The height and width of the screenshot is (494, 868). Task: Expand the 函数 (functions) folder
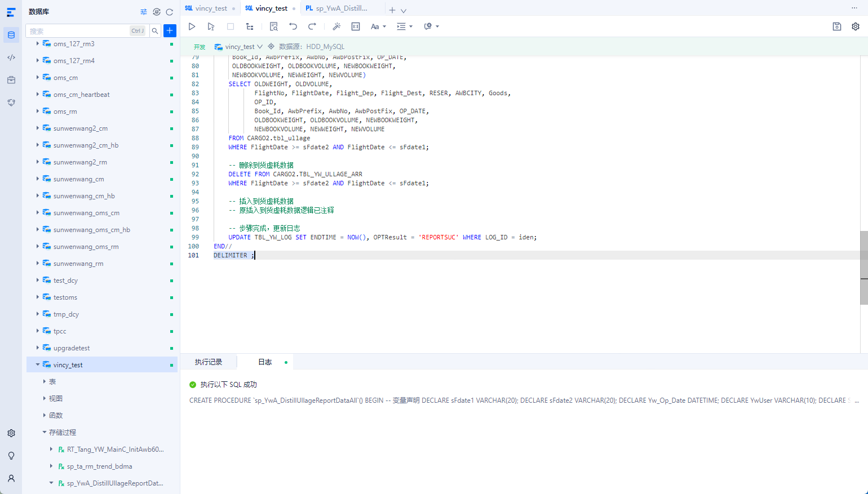[45, 415]
